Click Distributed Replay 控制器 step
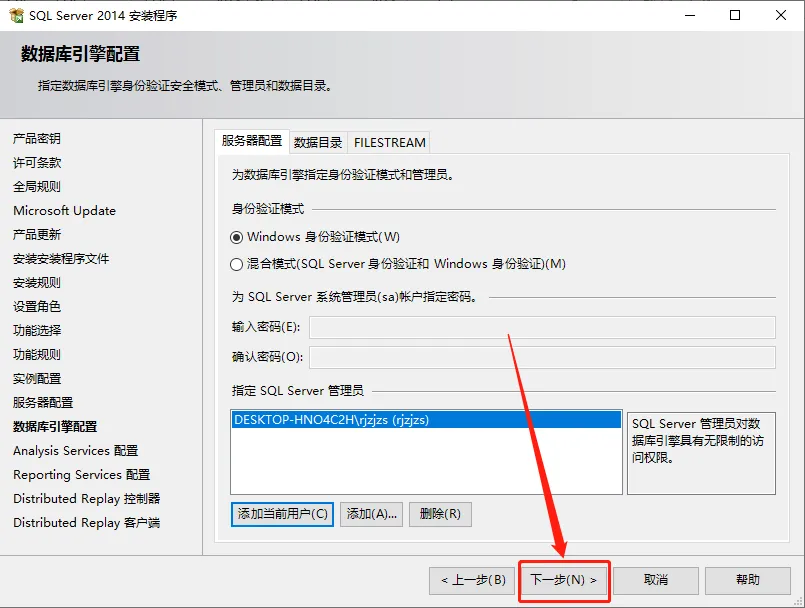Screen dimensions: 805x608 [x=87, y=499]
